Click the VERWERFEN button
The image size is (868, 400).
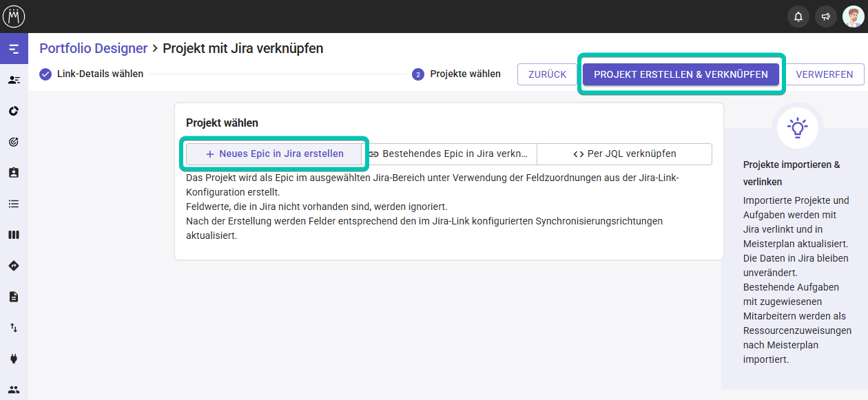tap(825, 74)
